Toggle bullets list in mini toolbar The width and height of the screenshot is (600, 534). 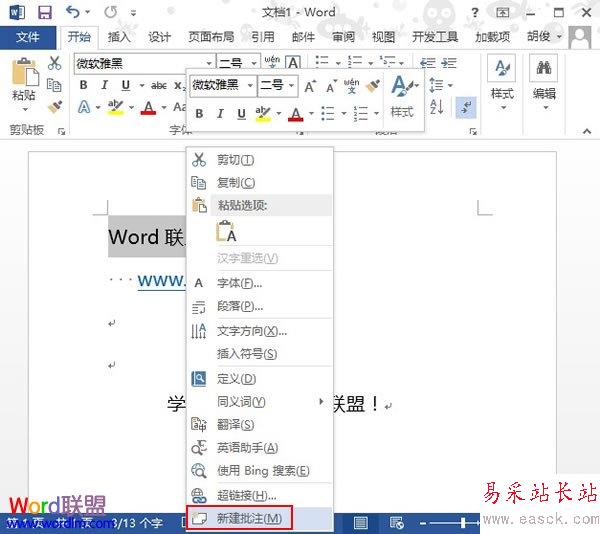point(328,114)
